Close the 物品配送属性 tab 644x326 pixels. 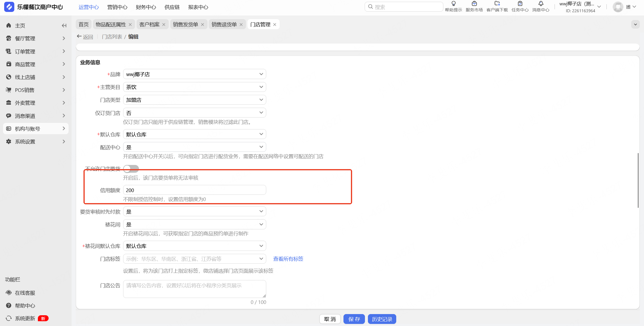click(130, 25)
